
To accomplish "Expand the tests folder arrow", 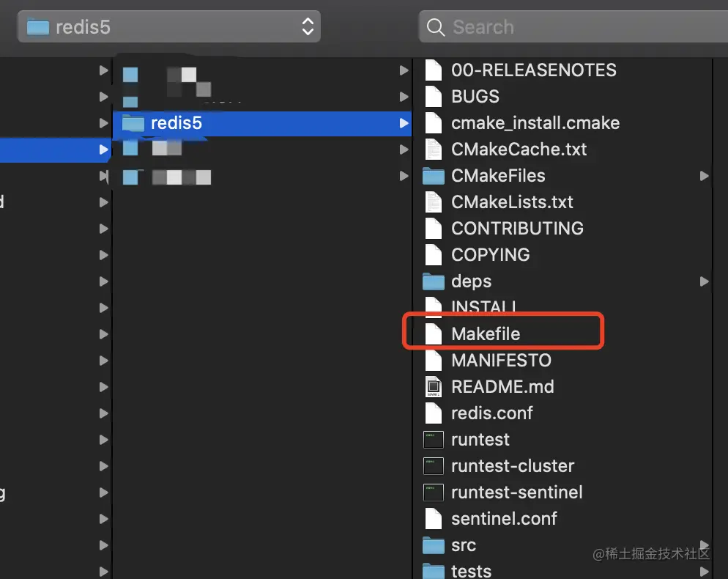I will point(705,571).
